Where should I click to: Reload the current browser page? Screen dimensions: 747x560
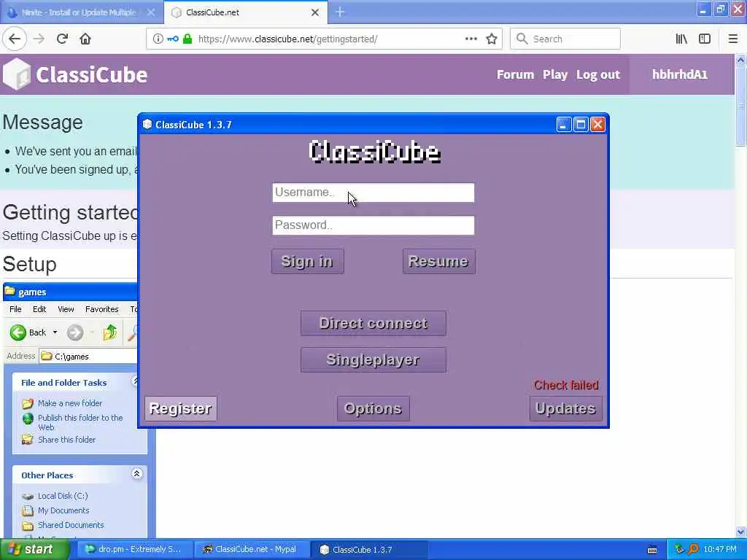(x=62, y=39)
